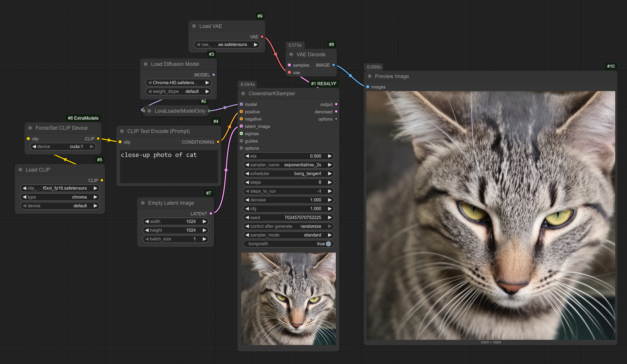Collapse the ClownsharKSampler node dot
Screen dimensions: 627x364
(x=243, y=94)
